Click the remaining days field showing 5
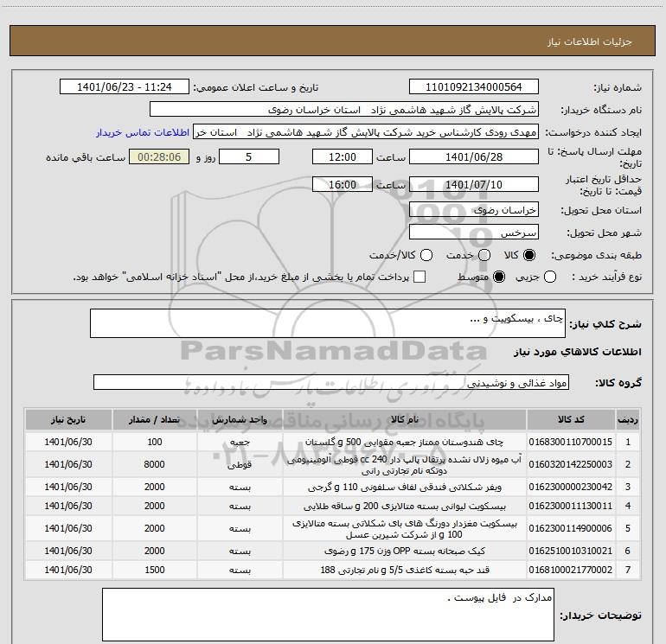 tap(249, 157)
